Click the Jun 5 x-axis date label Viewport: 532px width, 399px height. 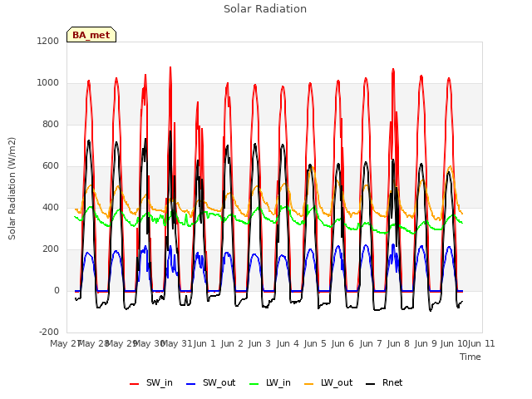[315, 343]
